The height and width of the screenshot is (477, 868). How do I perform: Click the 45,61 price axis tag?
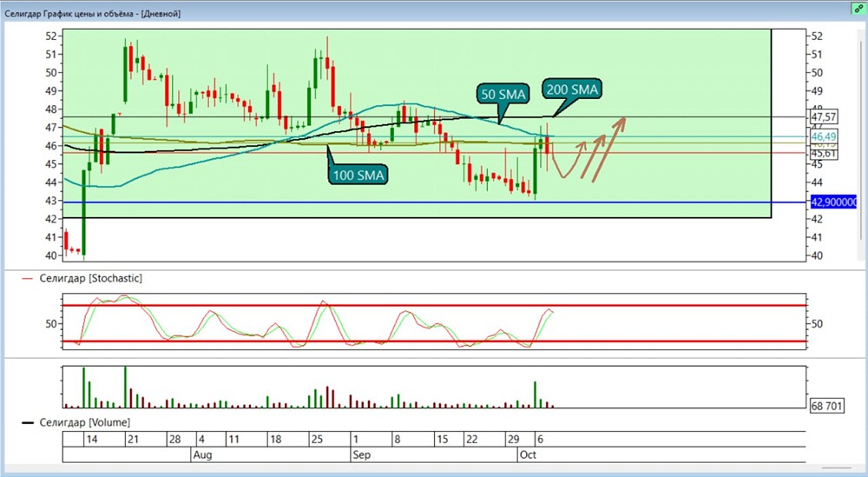pyautogui.click(x=824, y=153)
